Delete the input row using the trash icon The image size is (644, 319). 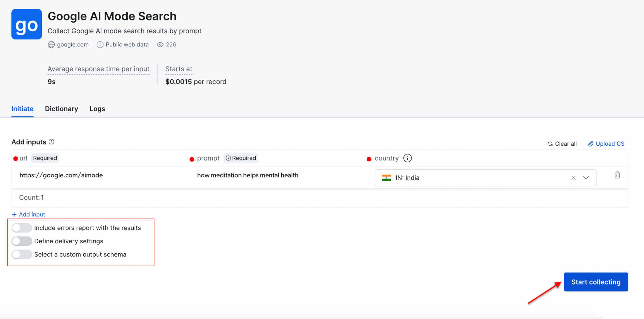[x=617, y=175]
